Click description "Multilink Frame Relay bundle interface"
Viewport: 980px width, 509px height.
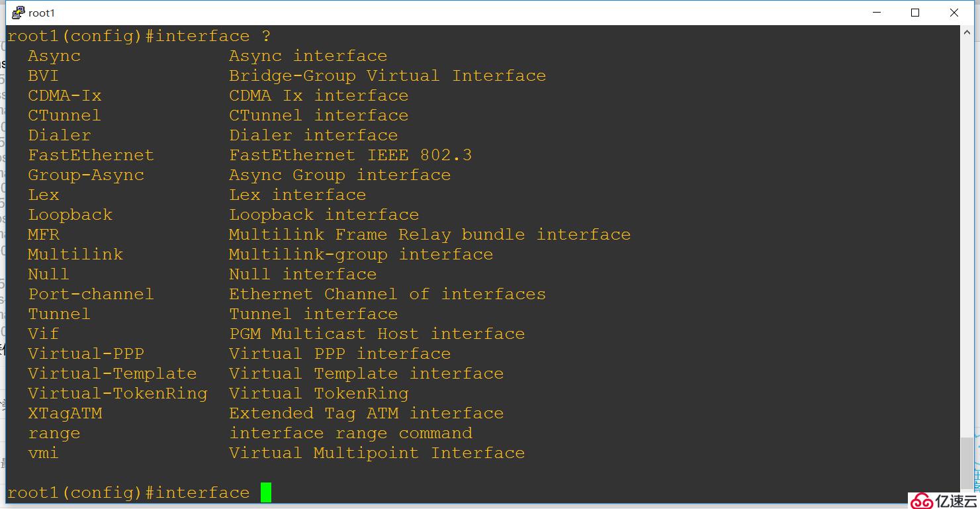pos(430,235)
